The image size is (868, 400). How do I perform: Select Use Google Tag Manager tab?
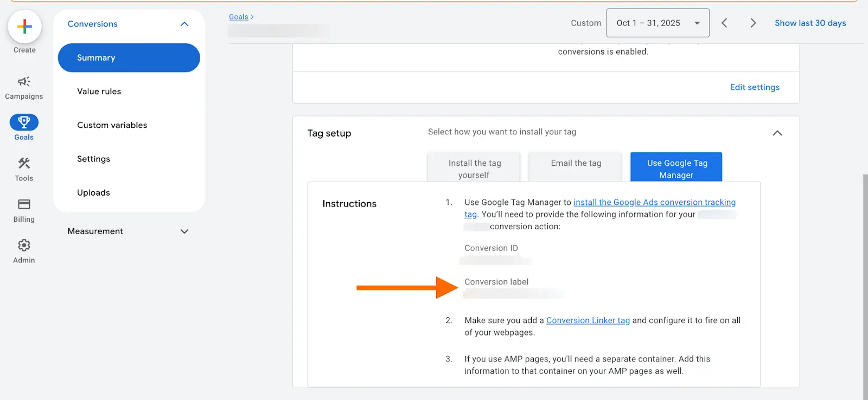pyautogui.click(x=676, y=167)
